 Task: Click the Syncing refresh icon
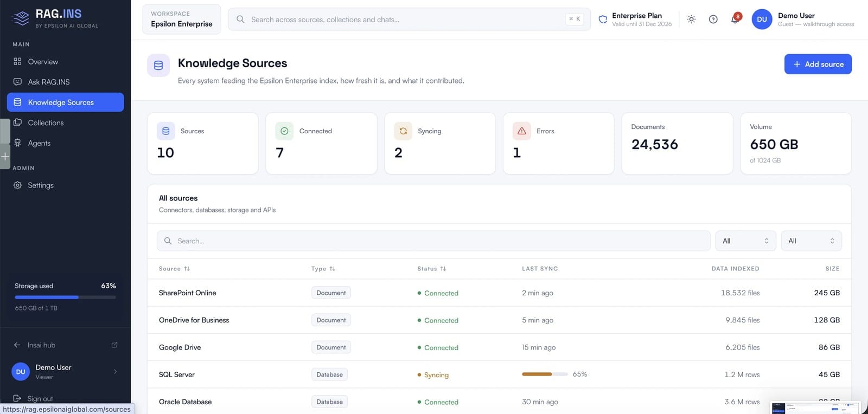coord(403,131)
